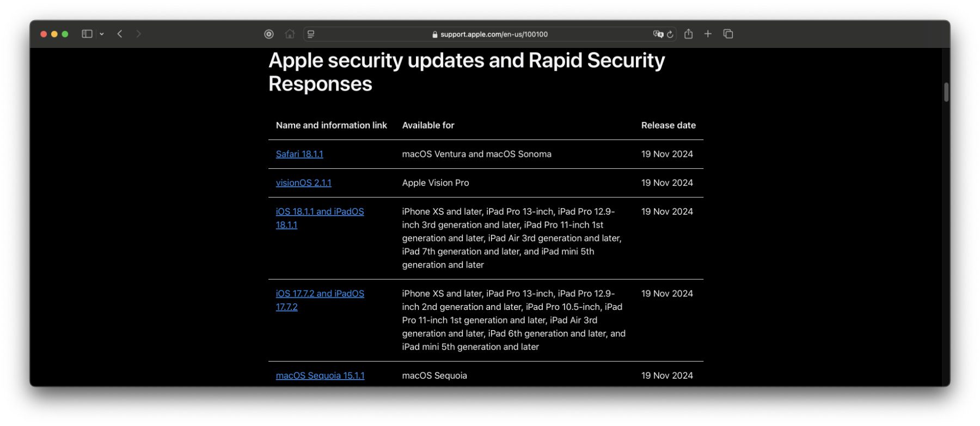Open the page reader menu icon

click(x=311, y=34)
